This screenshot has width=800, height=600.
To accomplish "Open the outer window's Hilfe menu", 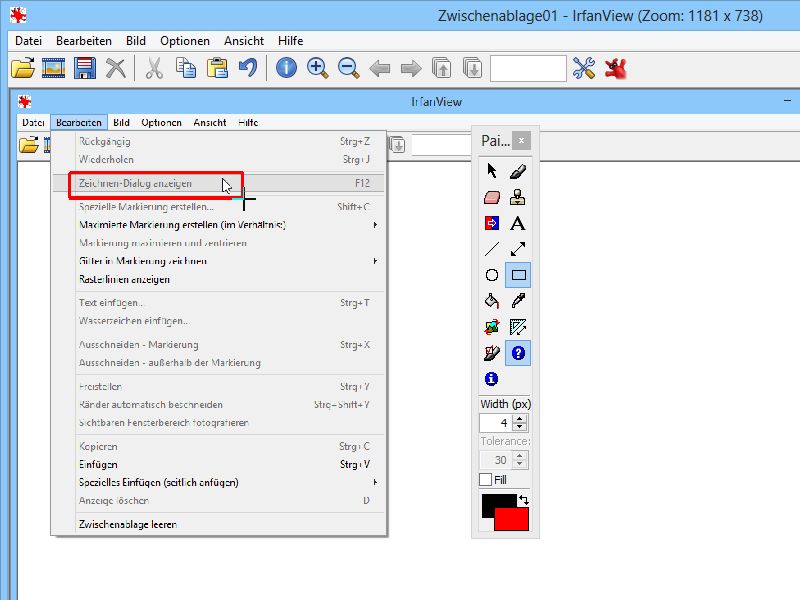I will coord(290,41).
